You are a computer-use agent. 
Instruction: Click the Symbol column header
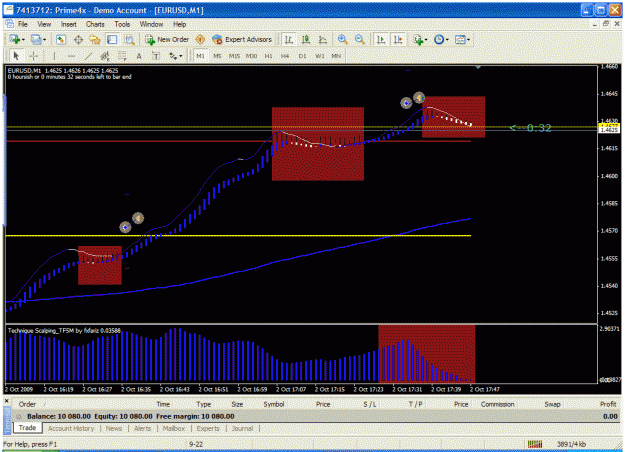coord(274,404)
